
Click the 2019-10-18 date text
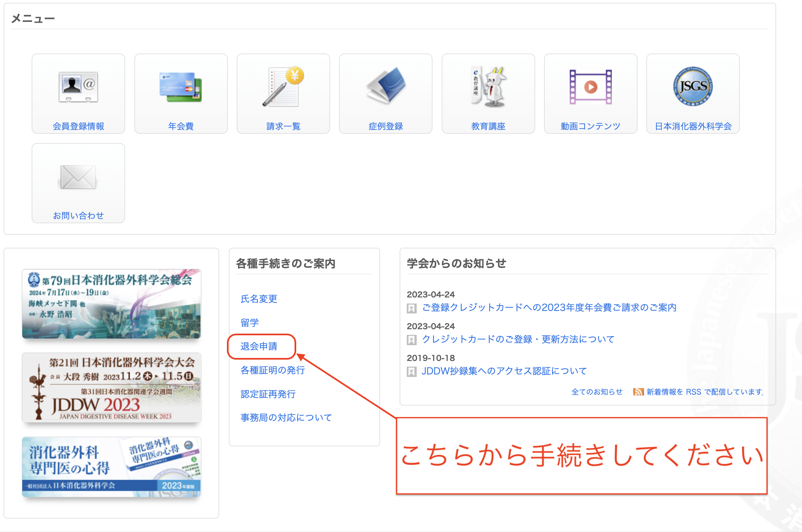click(x=430, y=358)
